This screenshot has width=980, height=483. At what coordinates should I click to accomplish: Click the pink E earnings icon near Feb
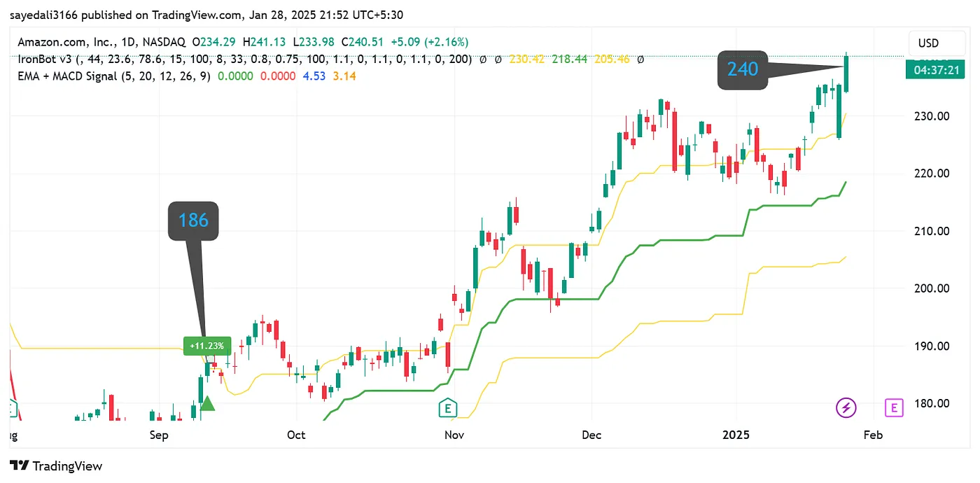[893, 407]
